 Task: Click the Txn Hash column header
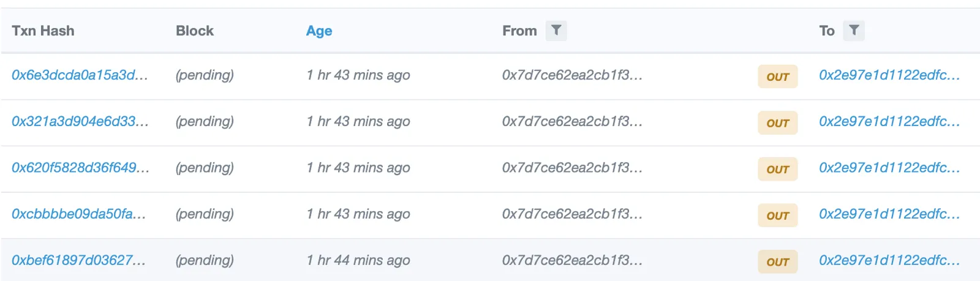43,31
